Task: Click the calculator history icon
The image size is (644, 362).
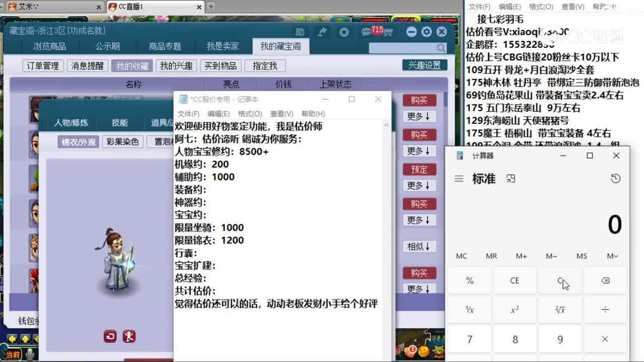Action: pyautogui.click(x=615, y=179)
